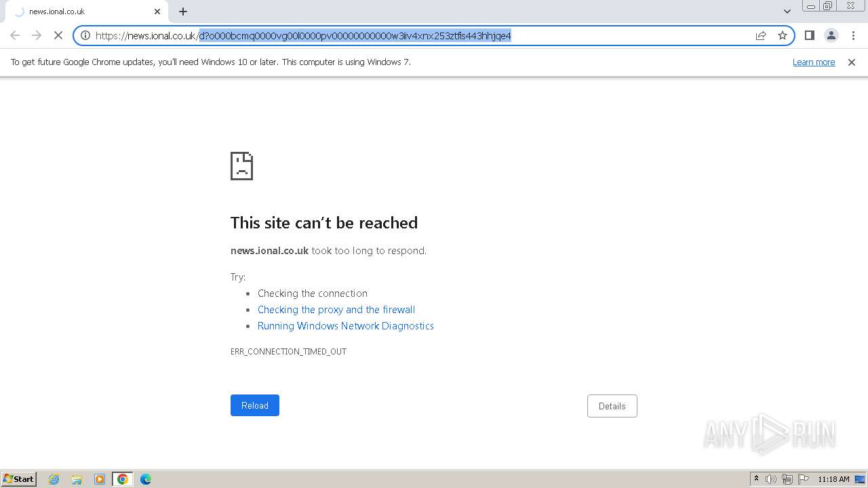This screenshot has width=868, height=488.
Task: Click 'This site can't be reached' heading
Action: pos(324,223)
